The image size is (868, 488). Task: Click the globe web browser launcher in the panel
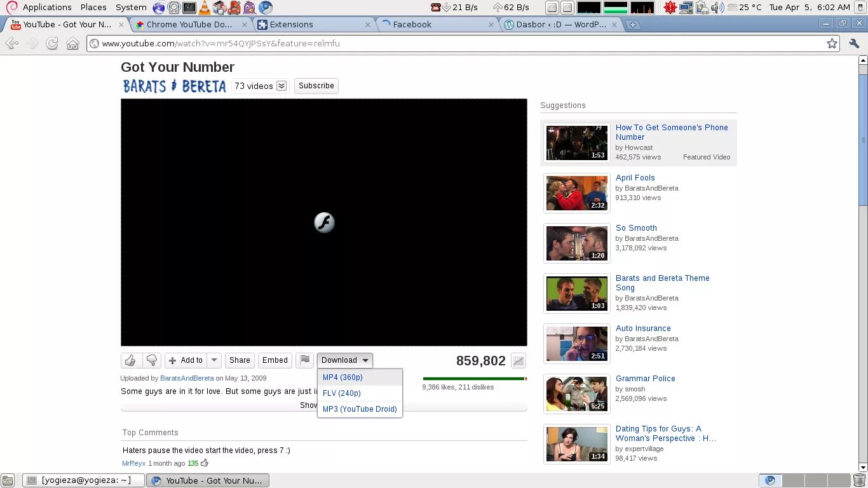click(159, 8)
